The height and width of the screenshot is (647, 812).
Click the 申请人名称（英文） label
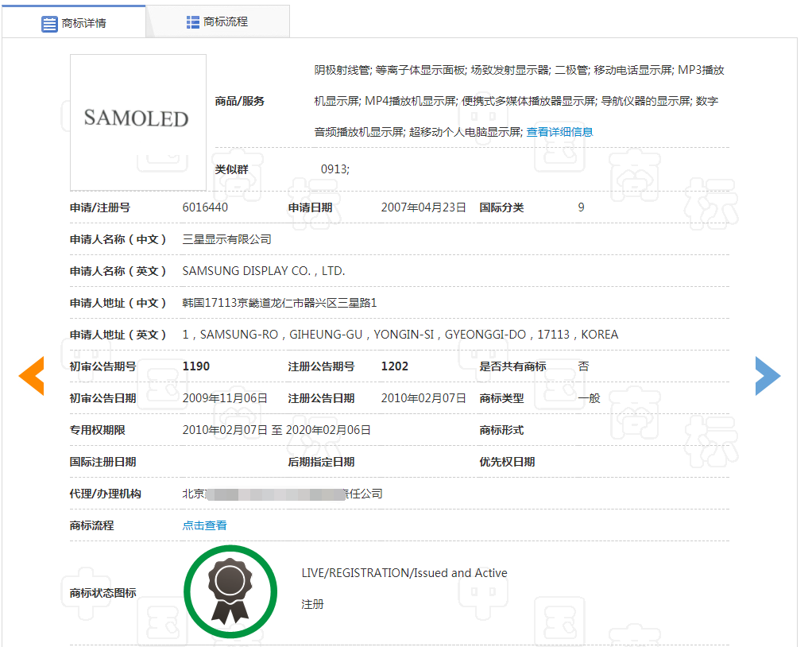point(118,271)
